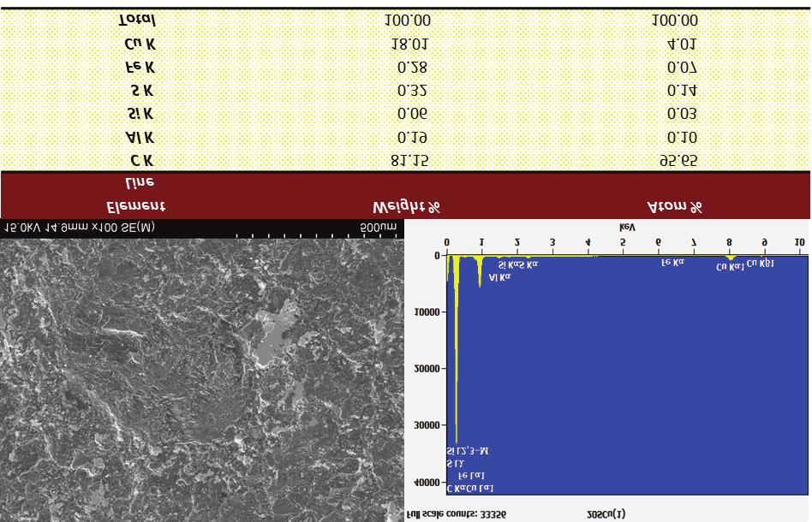Image resolution: width=812 pixels, height=522 pixels.
Task: Click the 'Full scale counts: 33356' caption
Action: [457, 515]
